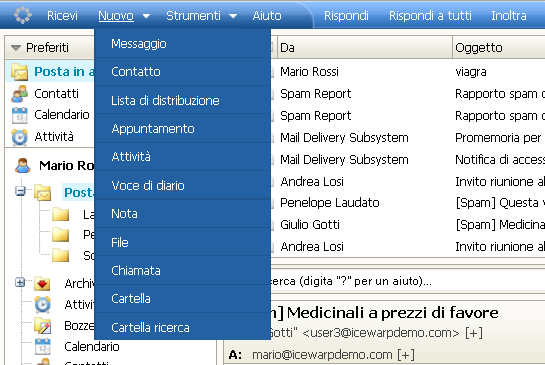The width and height of the screenshot is (545, 365).
Task: Open Calendario label in the Preferiti list
Action: 62,115
